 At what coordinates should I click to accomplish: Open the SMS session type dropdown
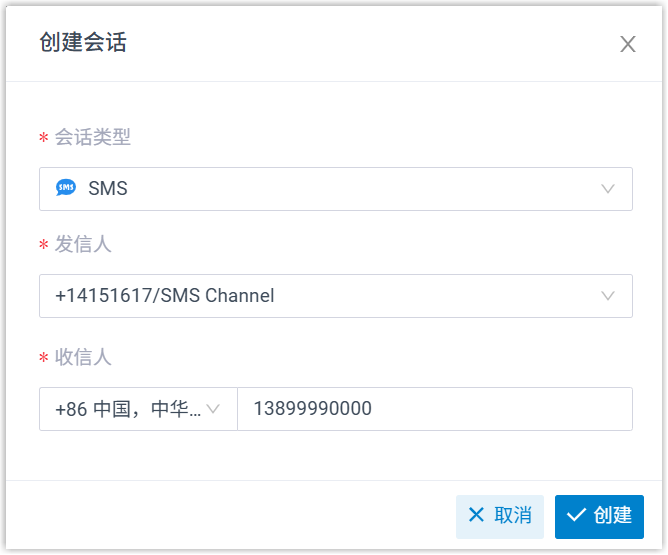point(335,189)
